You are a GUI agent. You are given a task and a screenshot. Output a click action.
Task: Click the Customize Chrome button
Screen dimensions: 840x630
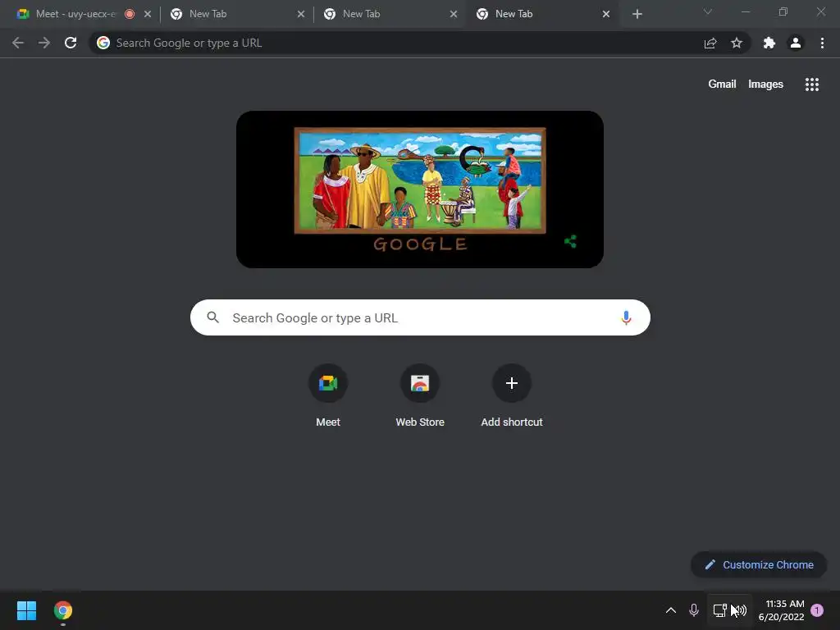759,564
